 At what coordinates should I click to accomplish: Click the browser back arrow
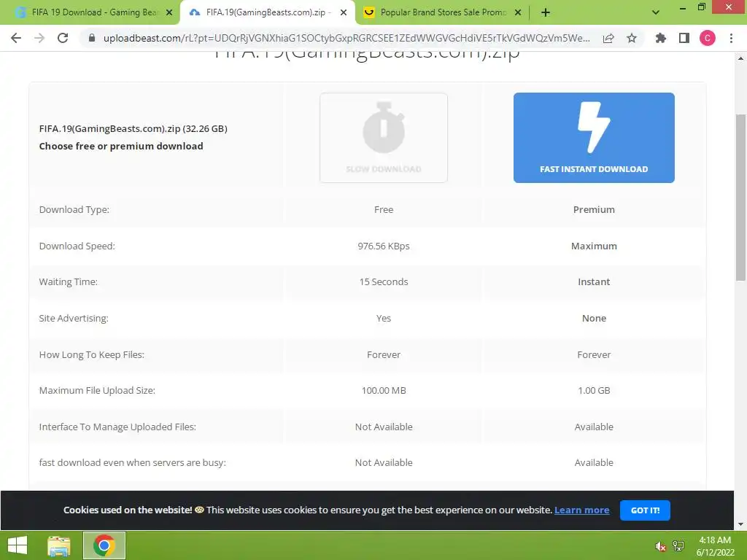tap(16, 38)
